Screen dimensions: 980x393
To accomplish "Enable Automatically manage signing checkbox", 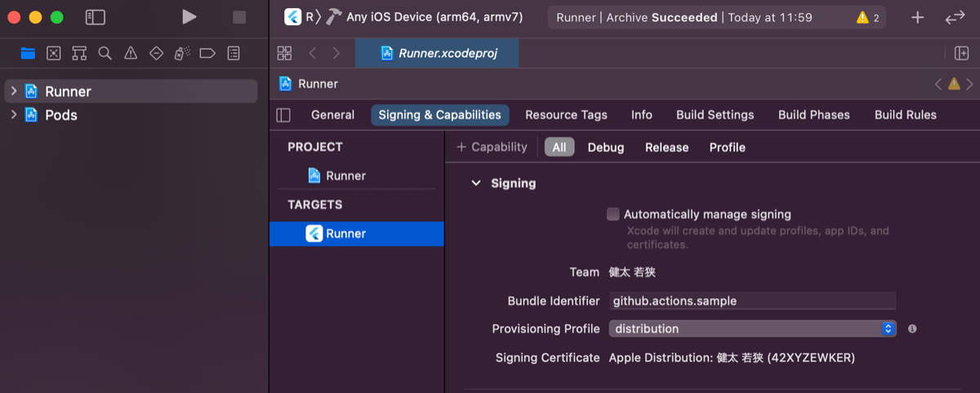I will [x=613, y=214].
